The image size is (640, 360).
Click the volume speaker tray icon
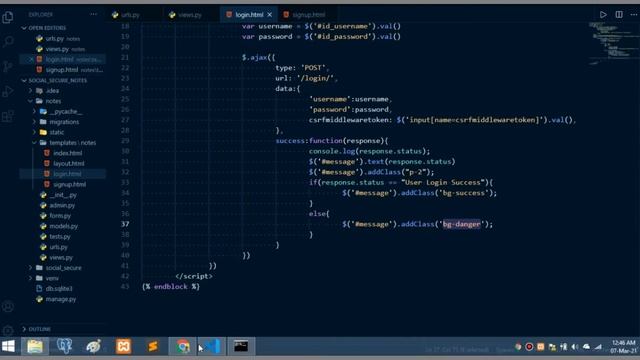575,347
